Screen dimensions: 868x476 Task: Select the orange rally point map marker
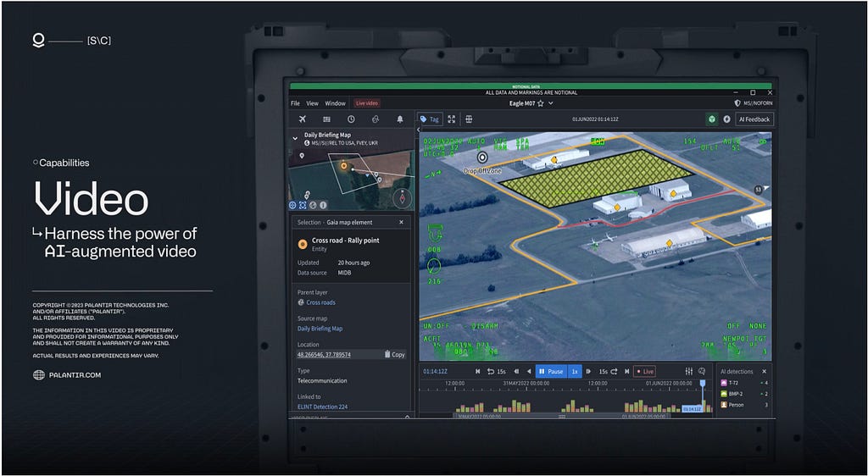[343, 165]
